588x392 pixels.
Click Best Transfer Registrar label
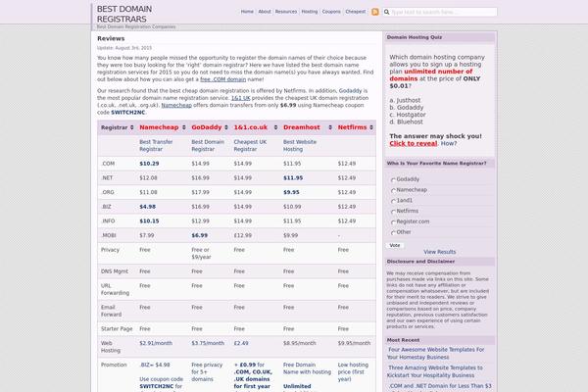pyautogui.click(x=156, y=146)
